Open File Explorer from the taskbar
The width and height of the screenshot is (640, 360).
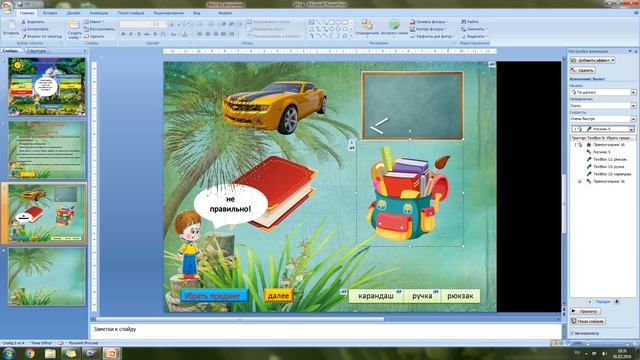coord(50,353)
